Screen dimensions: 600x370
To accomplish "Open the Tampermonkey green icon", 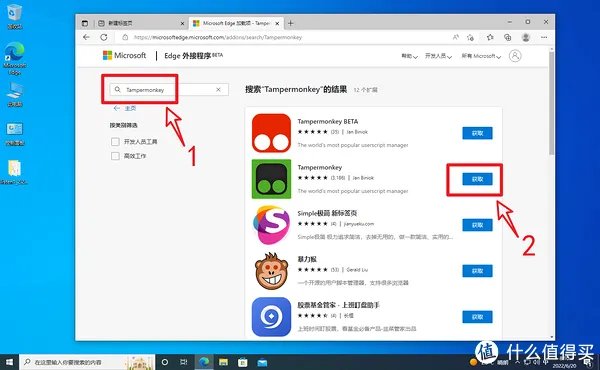I will [x=271, y=179].
